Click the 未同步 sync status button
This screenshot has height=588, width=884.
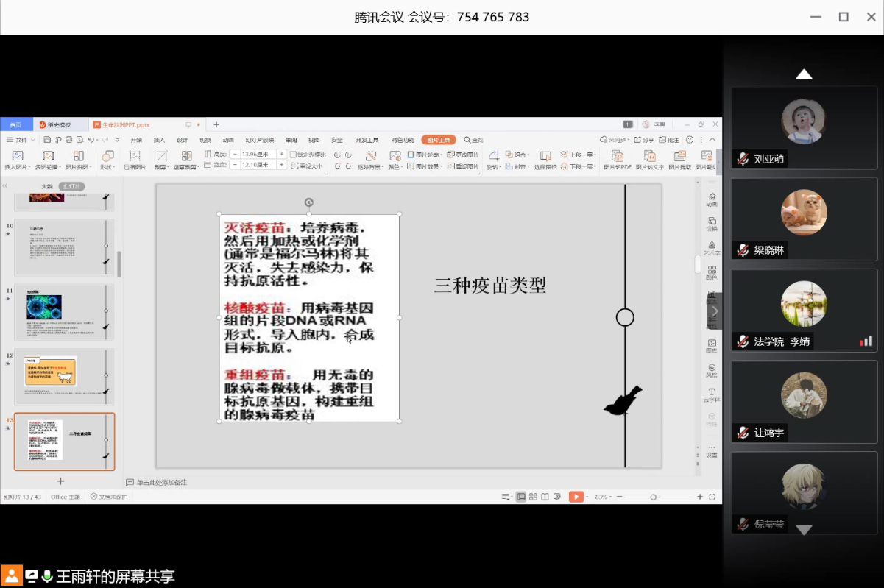615,140
